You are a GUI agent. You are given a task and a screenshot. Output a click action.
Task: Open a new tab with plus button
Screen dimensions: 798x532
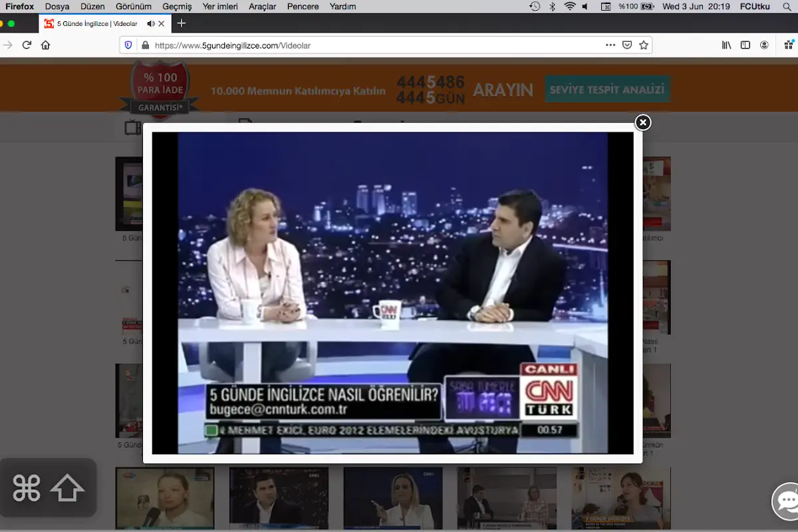click(181, 23)
